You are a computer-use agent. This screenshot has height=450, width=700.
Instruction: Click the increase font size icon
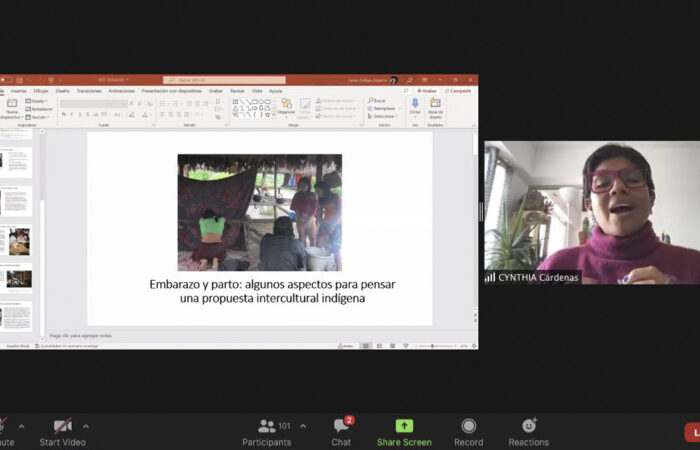(x=131, y=104)
